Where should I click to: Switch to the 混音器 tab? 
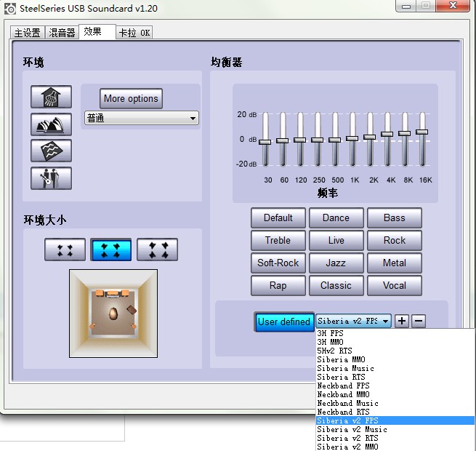click(x=62, y=33)
